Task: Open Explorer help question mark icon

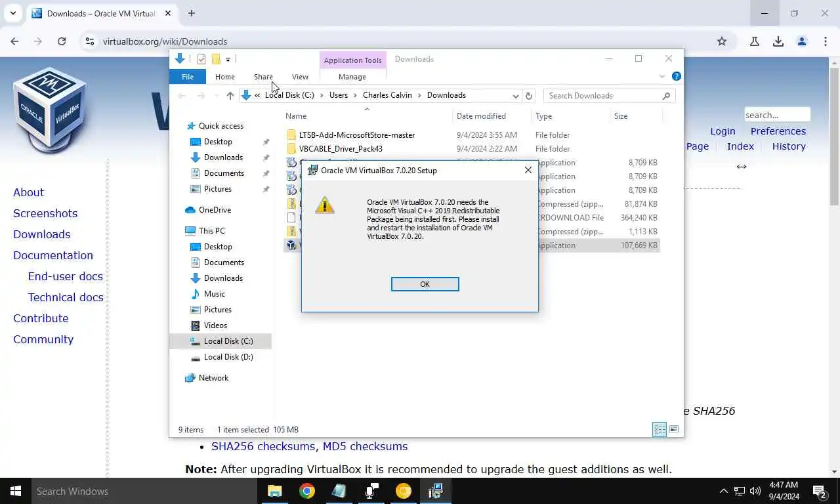Action: pos(677,76)
